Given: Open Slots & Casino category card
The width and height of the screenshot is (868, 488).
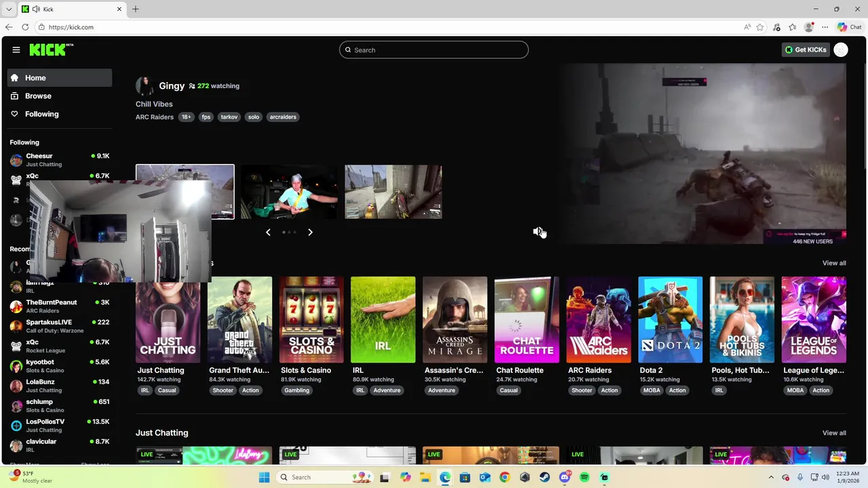Looking at the screenshot, I should [311, 320].
